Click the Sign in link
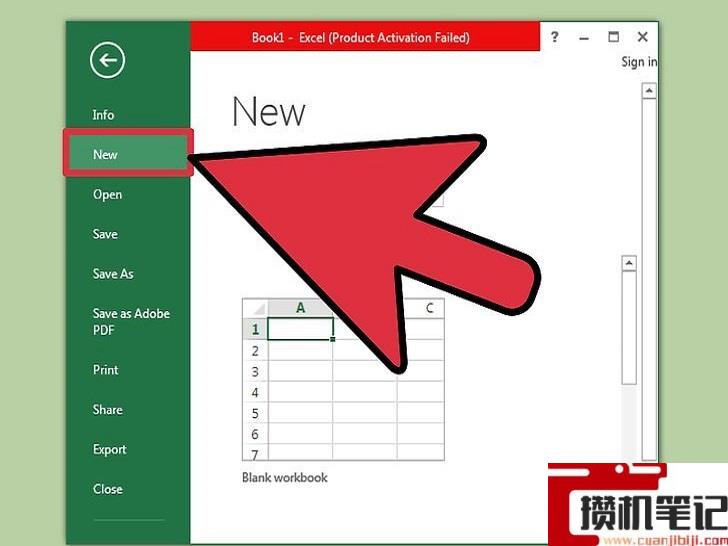This screenshot has height=546, width=728. [x=639, y=62]
